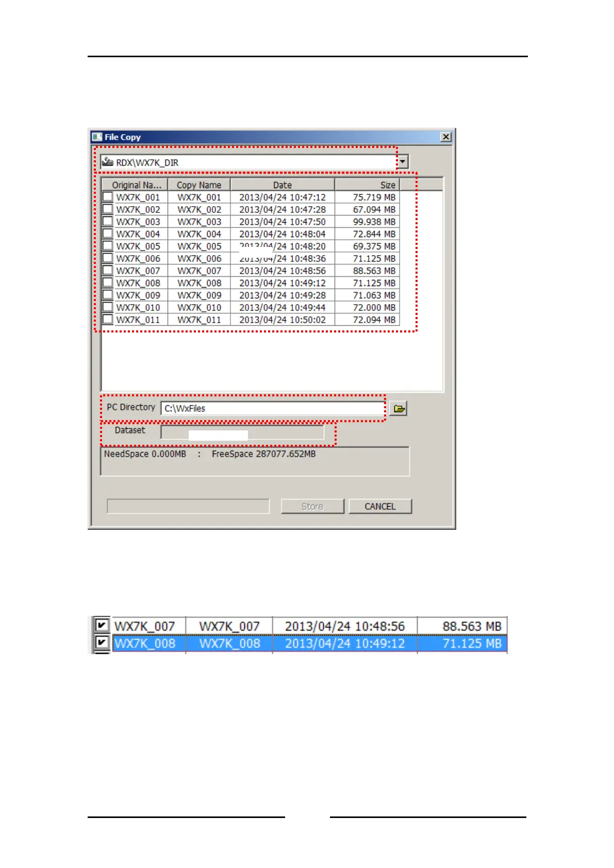Click size 88.563 MB in lower snippet
The height and width of the screenshot is (868, 614).
[x=472, y=626]
